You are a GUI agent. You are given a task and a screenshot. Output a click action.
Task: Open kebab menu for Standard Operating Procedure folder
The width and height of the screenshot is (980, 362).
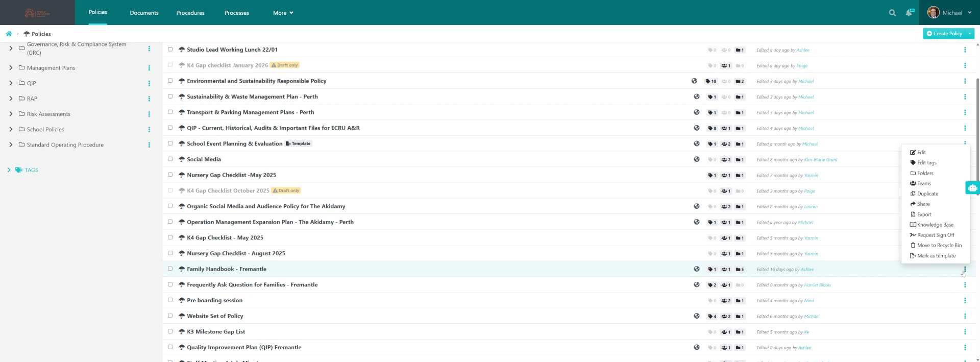149,145
